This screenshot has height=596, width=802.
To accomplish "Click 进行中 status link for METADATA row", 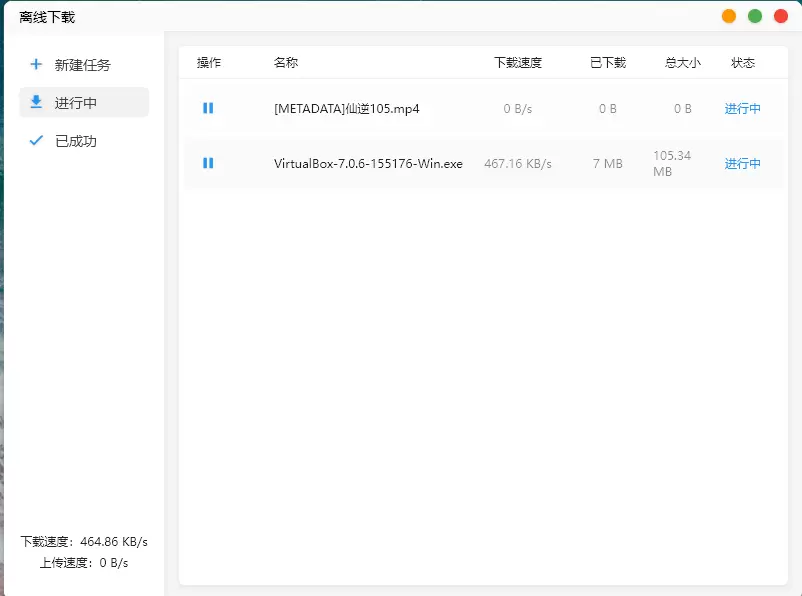I will (x=742, y=109).
